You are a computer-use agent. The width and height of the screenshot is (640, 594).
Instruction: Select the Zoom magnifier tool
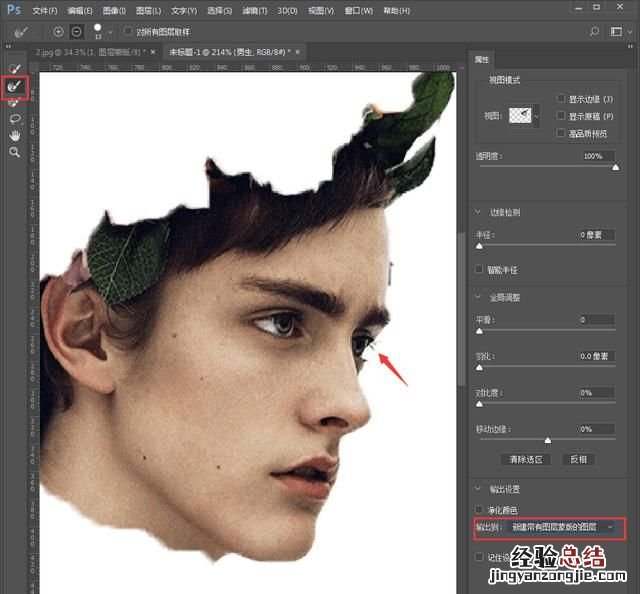coord(14,152)
